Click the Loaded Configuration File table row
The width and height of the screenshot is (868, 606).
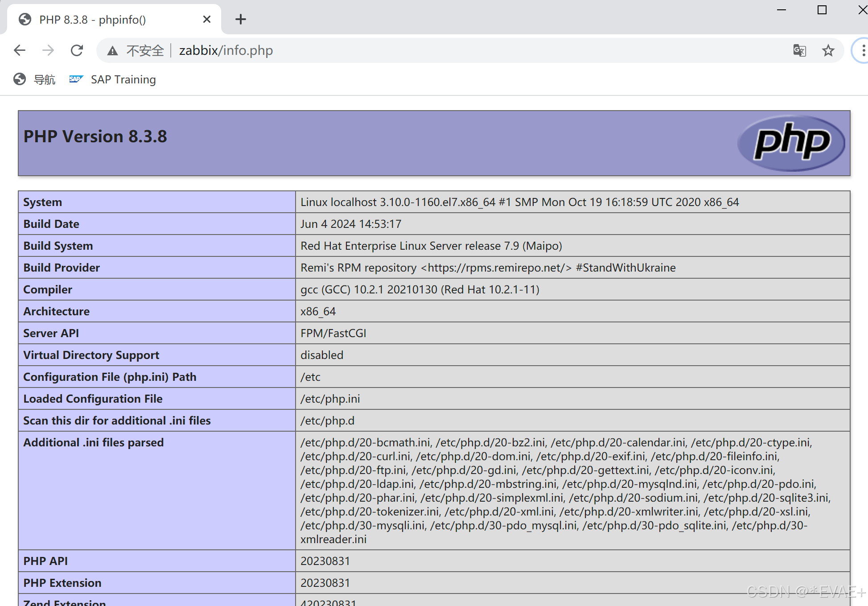coord(93,398)
